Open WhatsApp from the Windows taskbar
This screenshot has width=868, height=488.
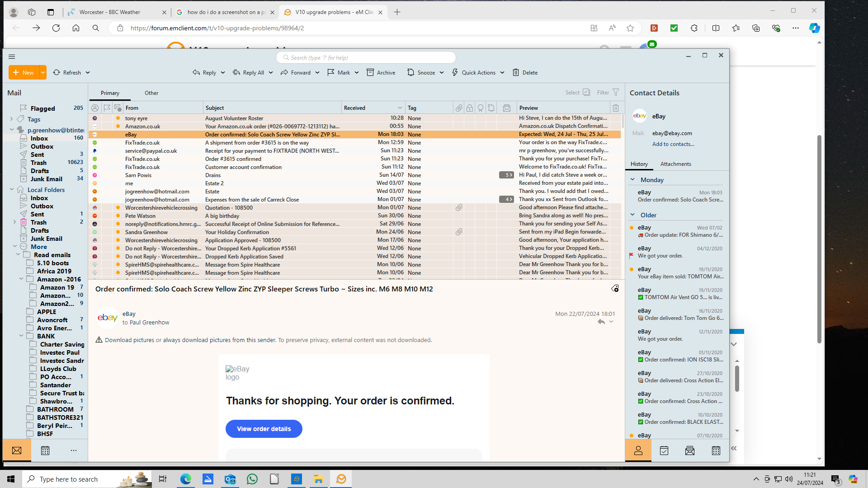click(252, 479)
